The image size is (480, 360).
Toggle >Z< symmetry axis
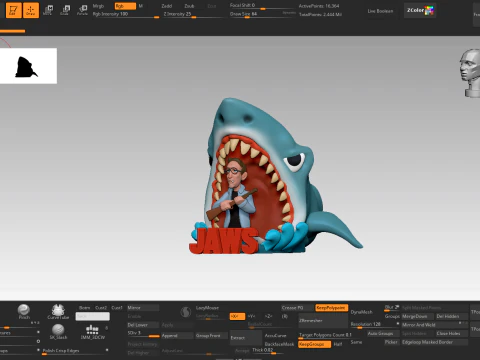pos(268,316)
